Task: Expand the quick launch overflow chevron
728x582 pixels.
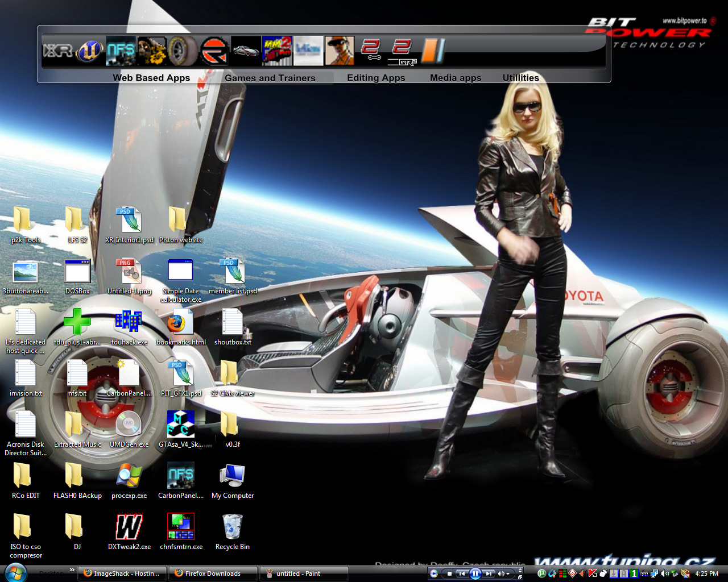Action: click(x=72, y=569)
